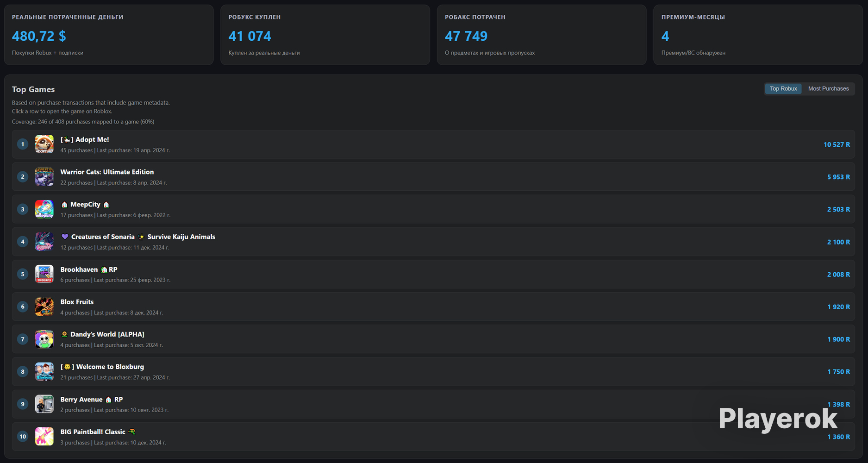Image resolution: width=868 pixels, height=463 pixels.
Task: Open Creatures of Sonaria Survive Kaiju Animals title
Action: (138, 237)
